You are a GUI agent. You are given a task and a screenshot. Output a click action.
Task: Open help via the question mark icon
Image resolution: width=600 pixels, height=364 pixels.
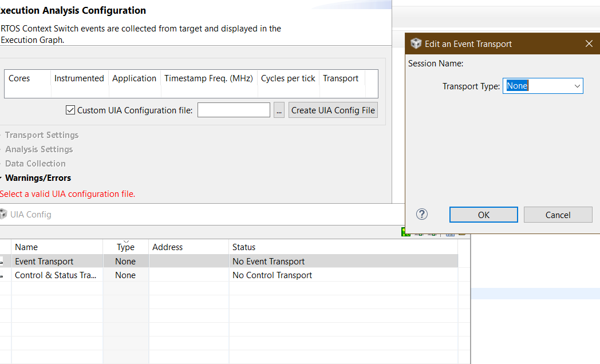pos(422,214)
